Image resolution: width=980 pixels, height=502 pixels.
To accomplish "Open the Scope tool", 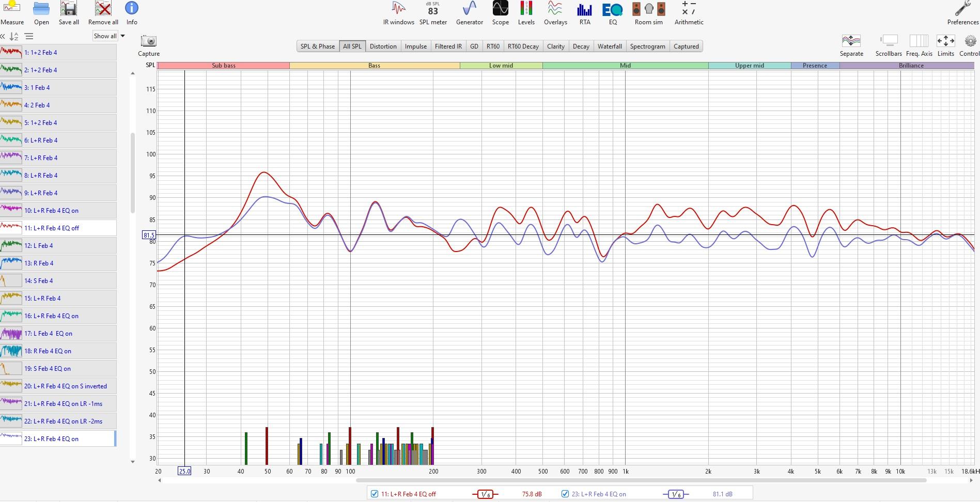I will point(500,13).
